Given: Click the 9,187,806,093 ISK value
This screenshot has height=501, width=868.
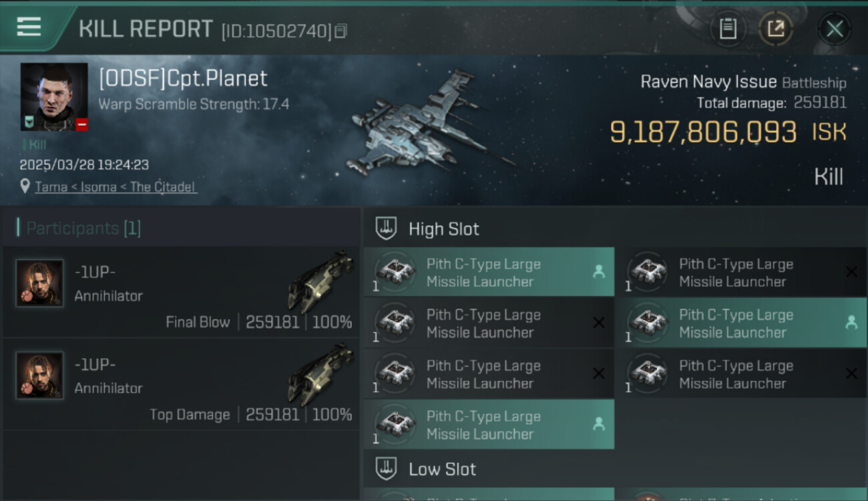Looking at the screenshot, I should coord(703,132).
